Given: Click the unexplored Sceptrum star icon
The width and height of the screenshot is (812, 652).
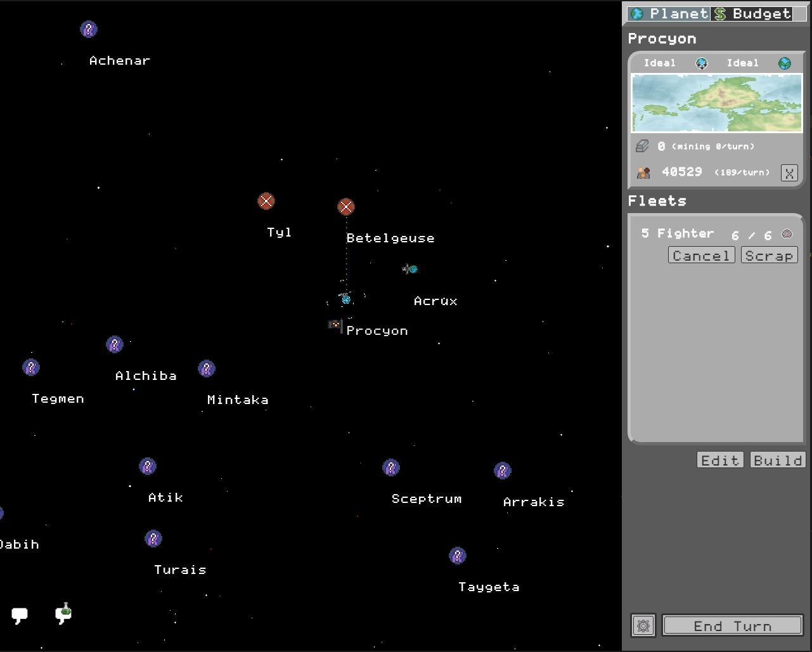Looking at the screenshot, I should (391, 467).
